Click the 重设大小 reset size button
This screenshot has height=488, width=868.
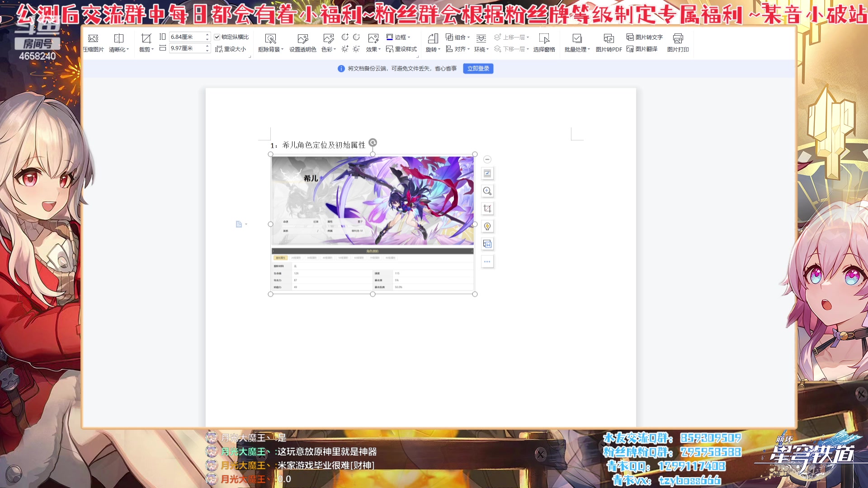[x=231, y=49]
